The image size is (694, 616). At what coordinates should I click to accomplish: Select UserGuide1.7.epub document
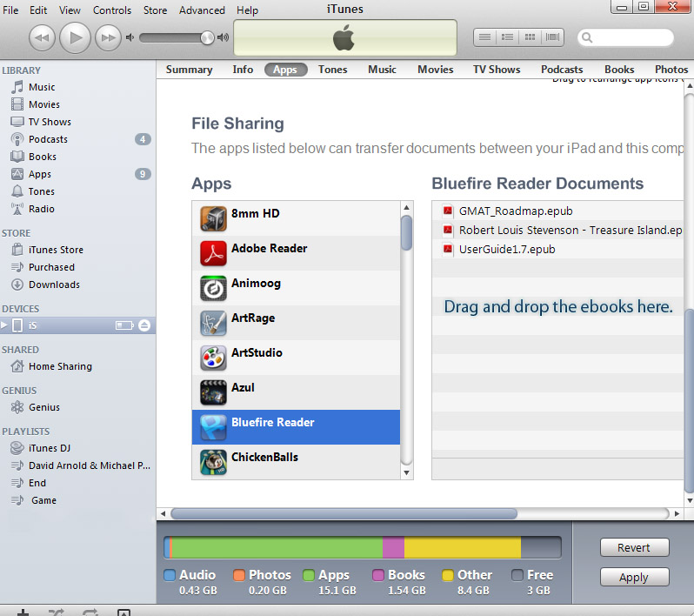tap(557, 250)
